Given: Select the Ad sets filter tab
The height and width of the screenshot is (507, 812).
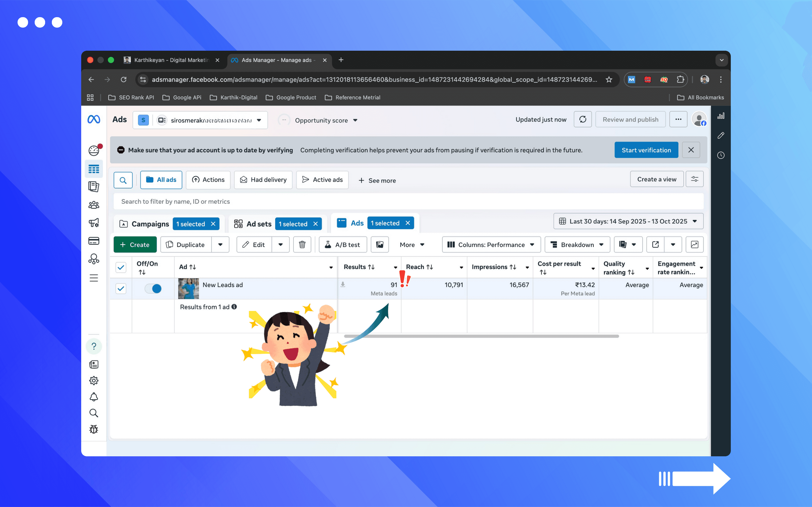Looking at the screenshot, I should point(259,224).
